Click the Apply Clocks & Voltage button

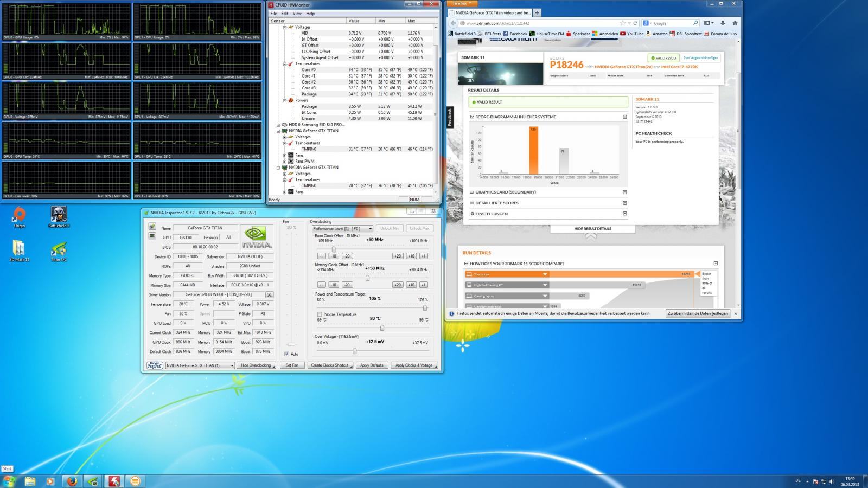[x=414, y=365]
